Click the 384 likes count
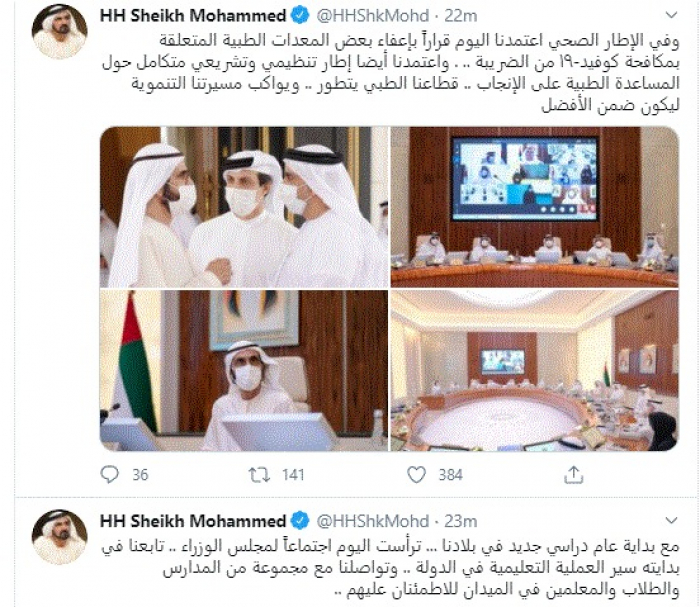The height and width of the screenshot is (607, 700). 450,475
